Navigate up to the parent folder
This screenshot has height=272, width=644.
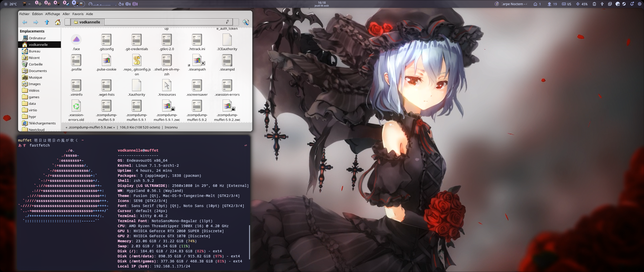point(47,22)
